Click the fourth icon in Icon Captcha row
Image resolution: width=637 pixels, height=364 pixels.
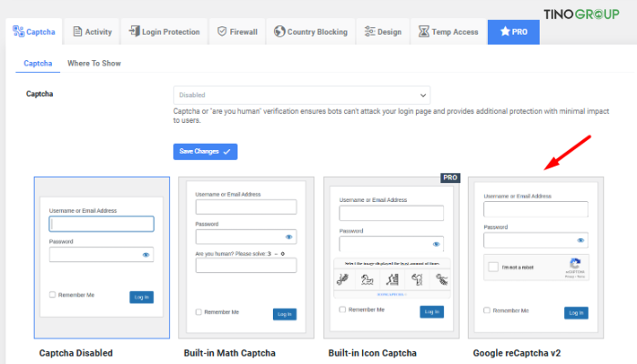pyautogui.click(x=417, y=279)
